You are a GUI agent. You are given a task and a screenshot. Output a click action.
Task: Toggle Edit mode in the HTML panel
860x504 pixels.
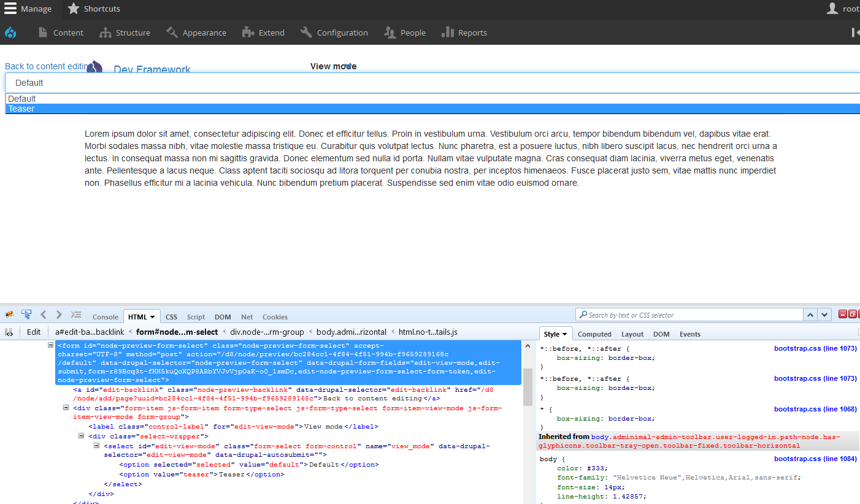click(x=33, y=332)
